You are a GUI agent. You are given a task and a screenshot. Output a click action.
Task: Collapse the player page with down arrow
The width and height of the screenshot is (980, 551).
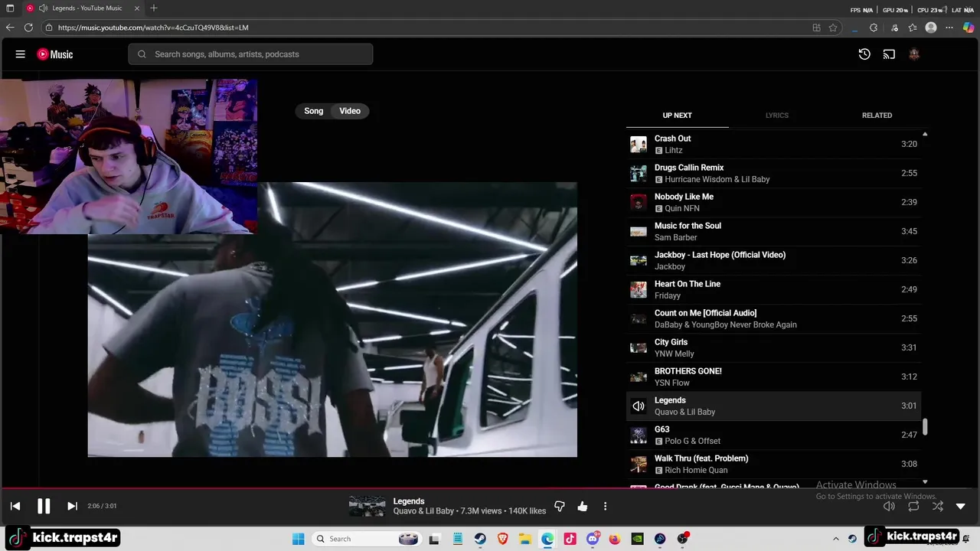(961, 506)
